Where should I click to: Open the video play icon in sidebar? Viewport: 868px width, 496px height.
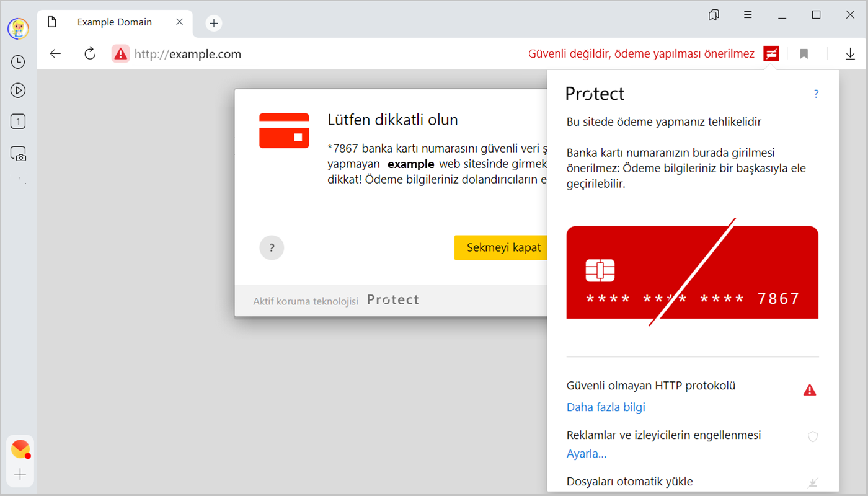(18, 91)
